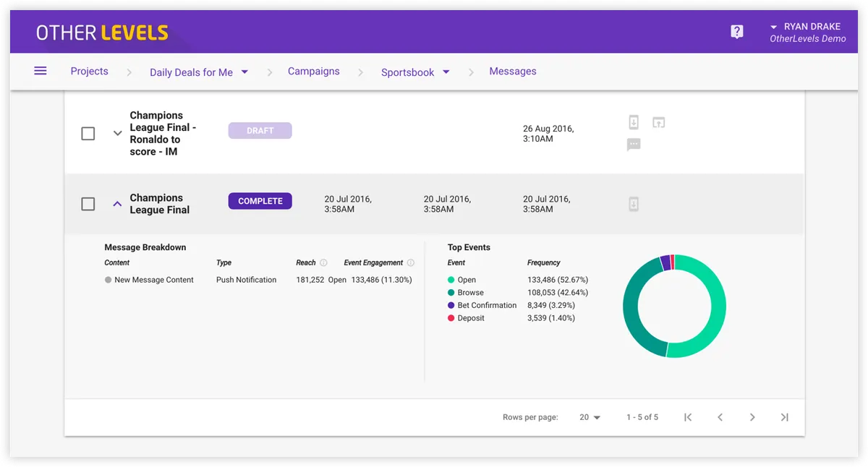
Task: Click the Reach info icon
Action: 323,263
